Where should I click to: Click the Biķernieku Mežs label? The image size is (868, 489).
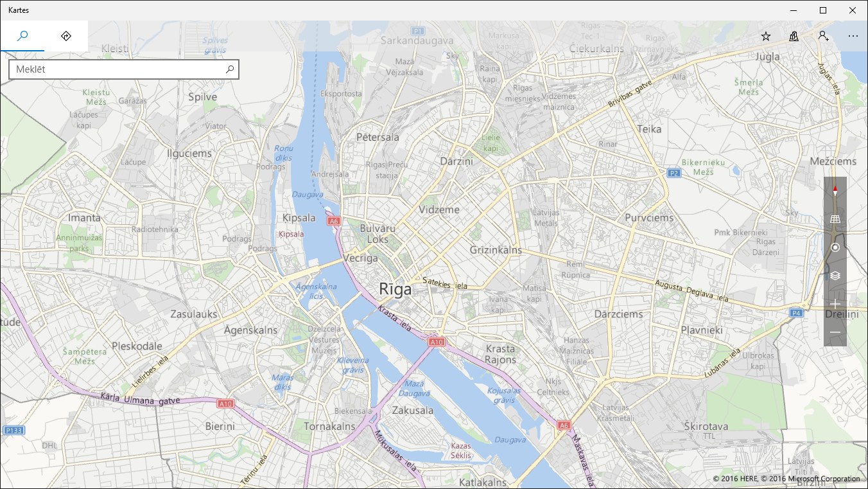(704, 168)
